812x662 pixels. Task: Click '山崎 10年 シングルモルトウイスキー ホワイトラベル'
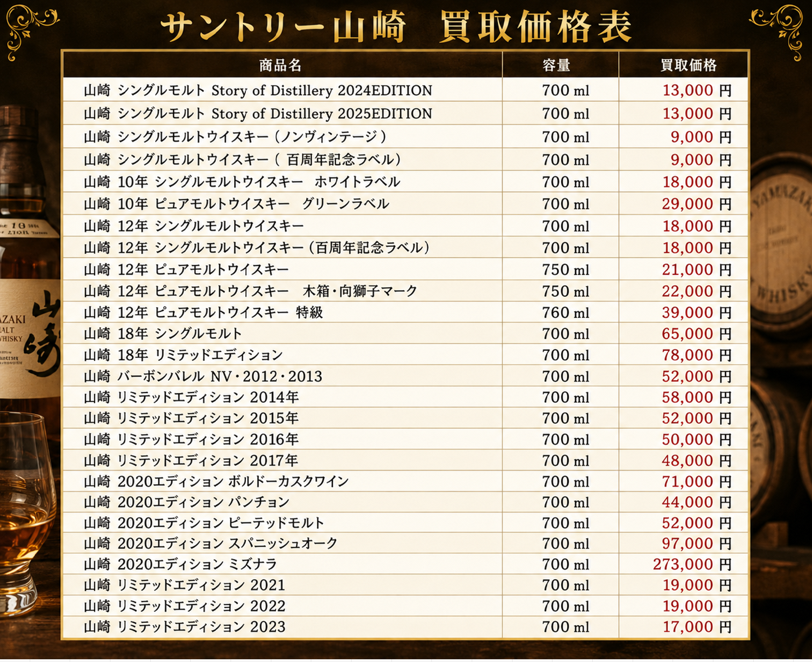[242, 182]
